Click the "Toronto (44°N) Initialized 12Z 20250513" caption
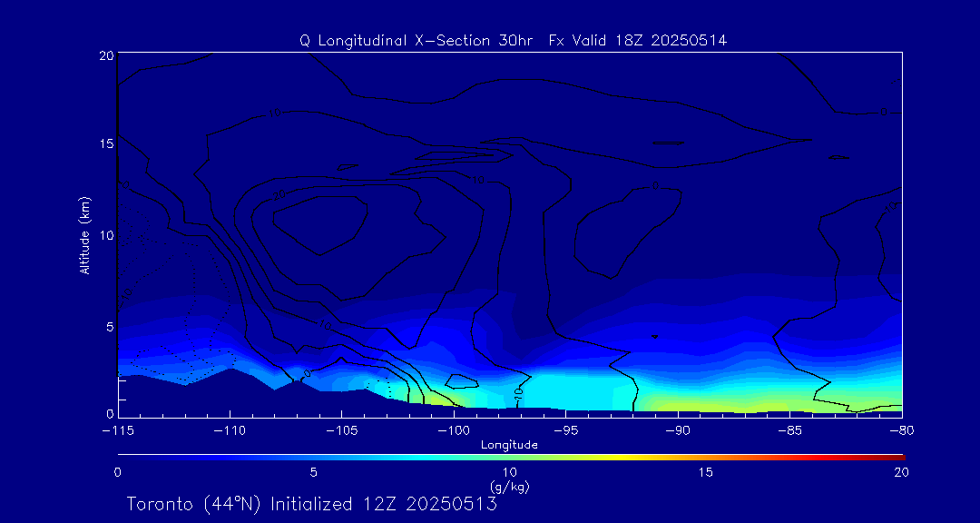This screenshot has height=523, width=980. [x=312, y=504]
